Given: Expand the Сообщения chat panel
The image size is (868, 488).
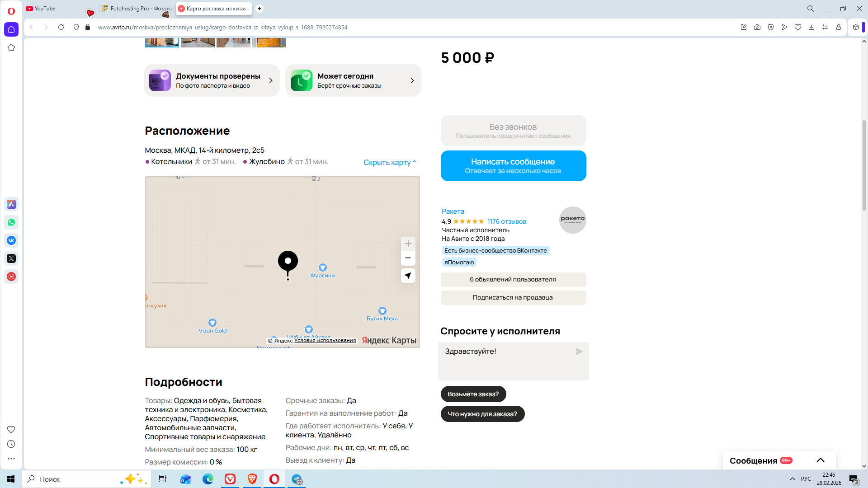Looking at the screenshot, I should pyautogui.click(x=820, y=460).
